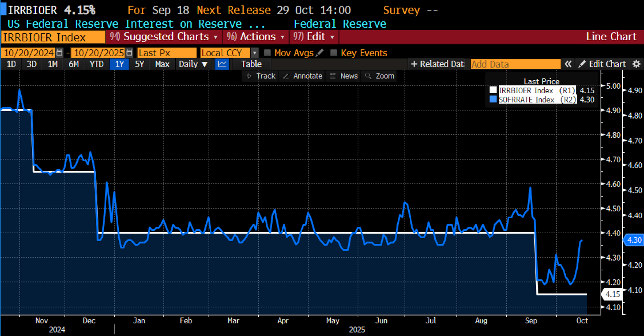The height and width of the screenshot is (336, 644).
Task: Click the Mov Avgs pencil icon
Action: coord(320,53)
